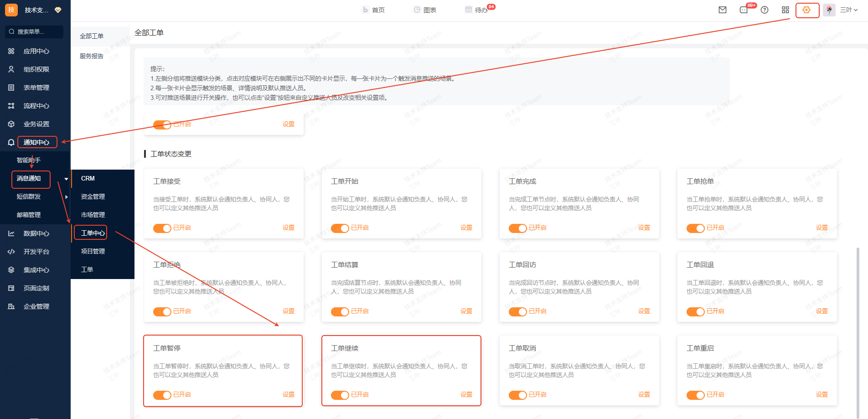Open the help question mark icon
Screen dimensions: 868x419
pyautogui.click(x=765, y=10)
